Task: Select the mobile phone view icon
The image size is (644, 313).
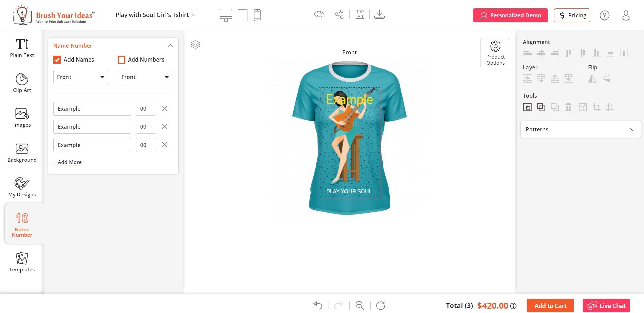Action: pyautogui.click(x=257, y=15)
